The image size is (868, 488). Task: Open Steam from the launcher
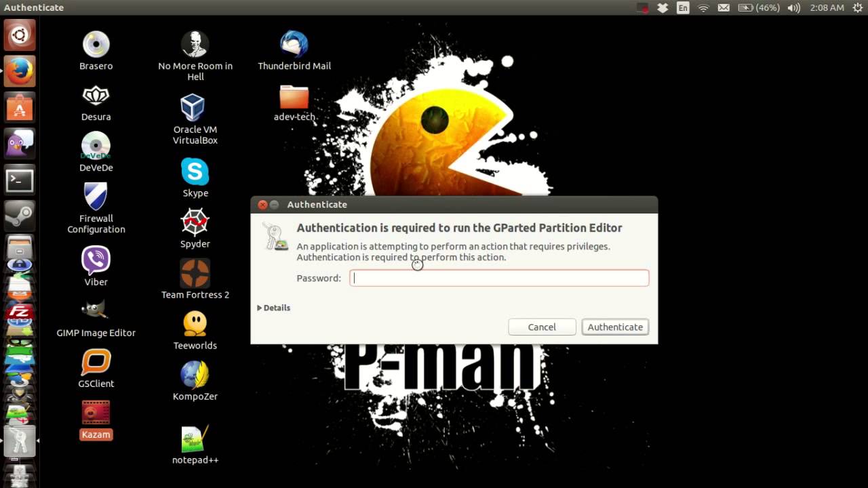point(19,217)
